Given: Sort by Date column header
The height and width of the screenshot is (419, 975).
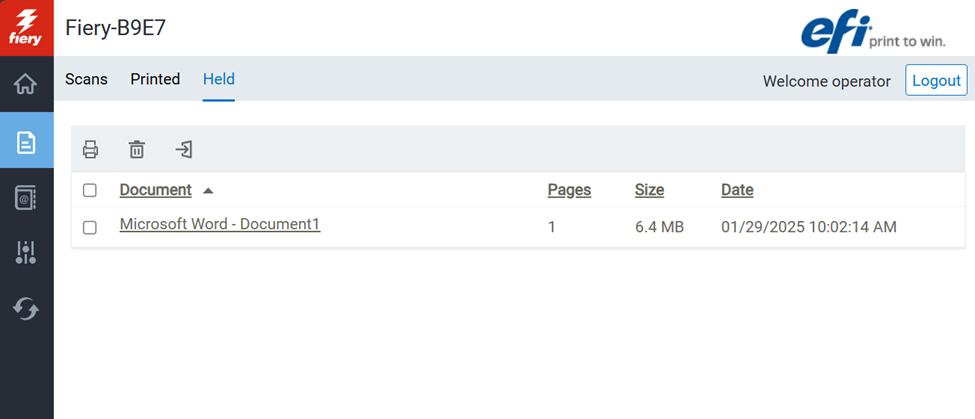Looking at the screenshot, I should [737, 190].
